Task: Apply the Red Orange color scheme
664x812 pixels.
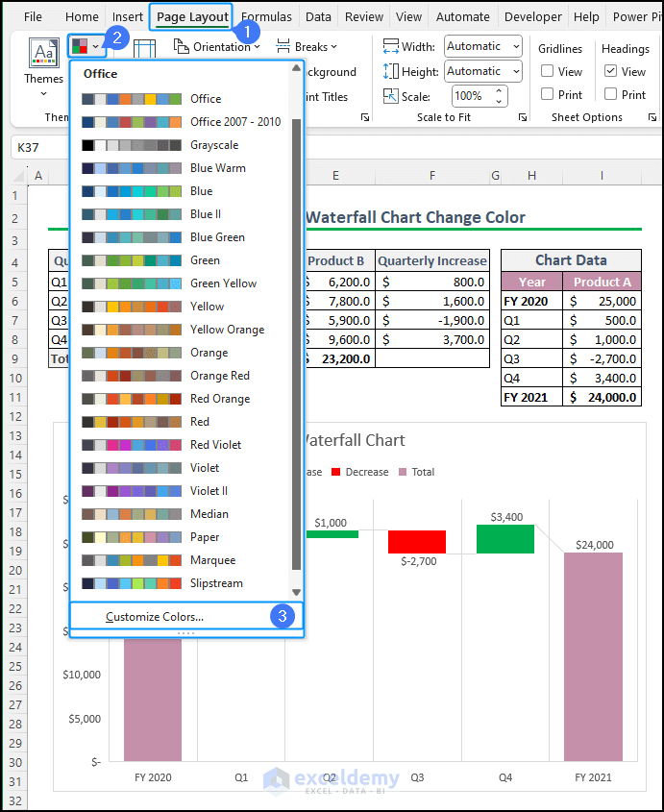Action: point(182,399)
